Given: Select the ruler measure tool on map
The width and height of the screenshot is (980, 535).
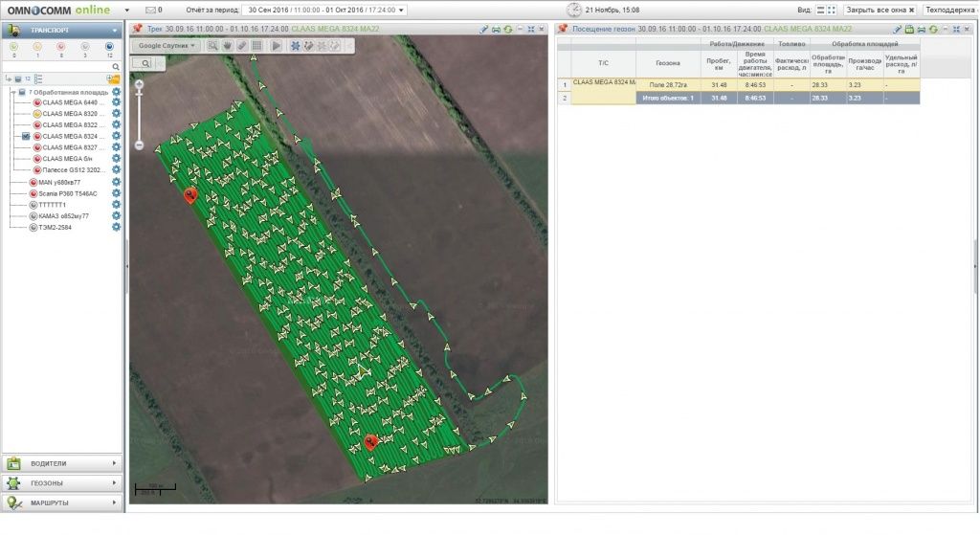Looking at the screenshot, I should click(242, 46).
